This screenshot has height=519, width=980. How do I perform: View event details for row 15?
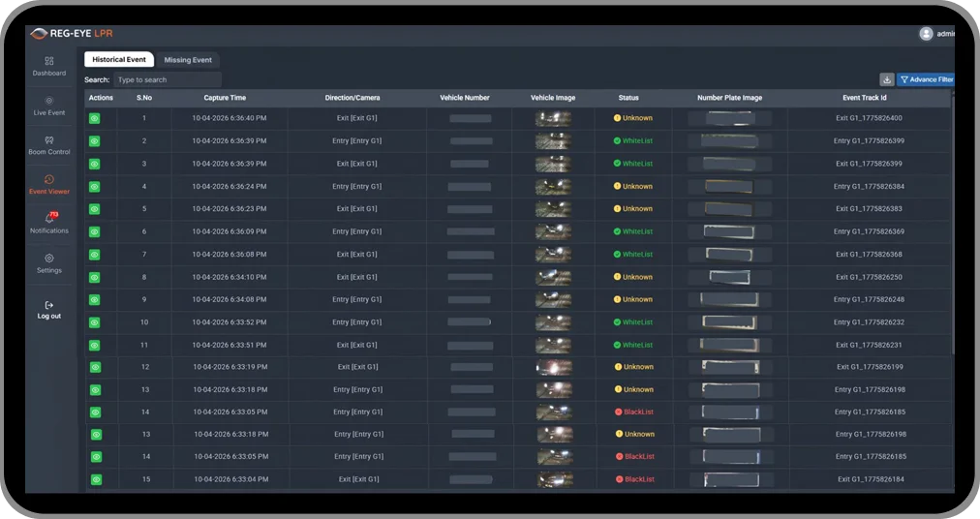click(96, 479)
